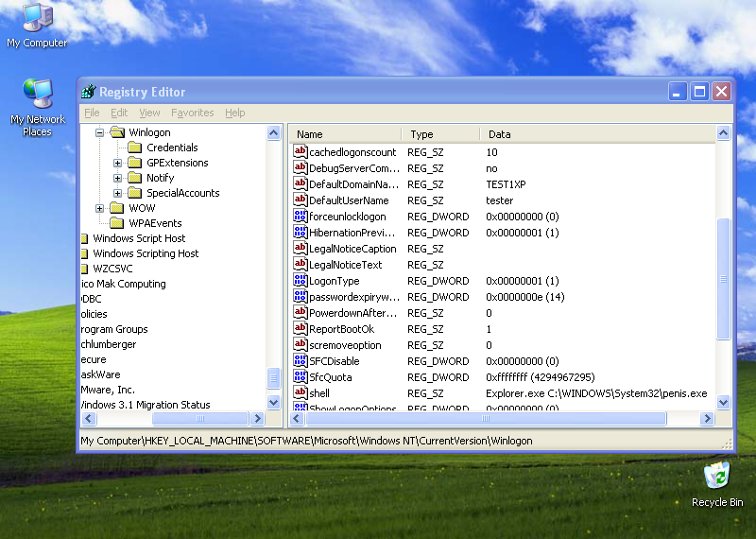Click the open folder icon of Winlogon

coord(117,132)
